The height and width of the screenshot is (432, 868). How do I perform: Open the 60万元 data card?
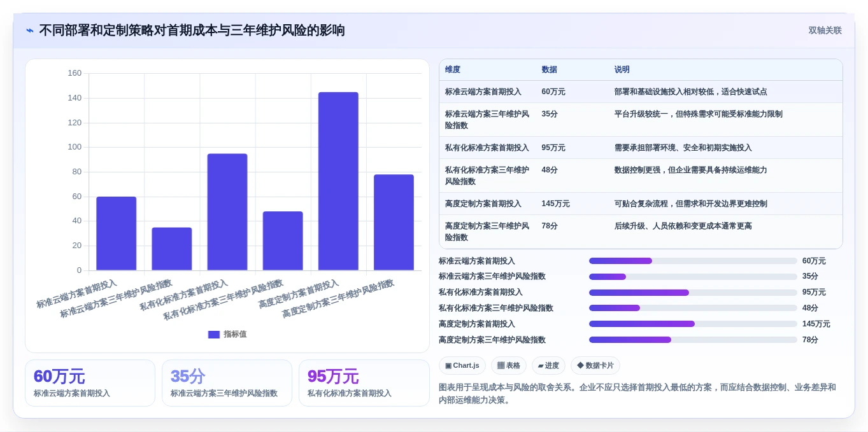pos(90,383)
